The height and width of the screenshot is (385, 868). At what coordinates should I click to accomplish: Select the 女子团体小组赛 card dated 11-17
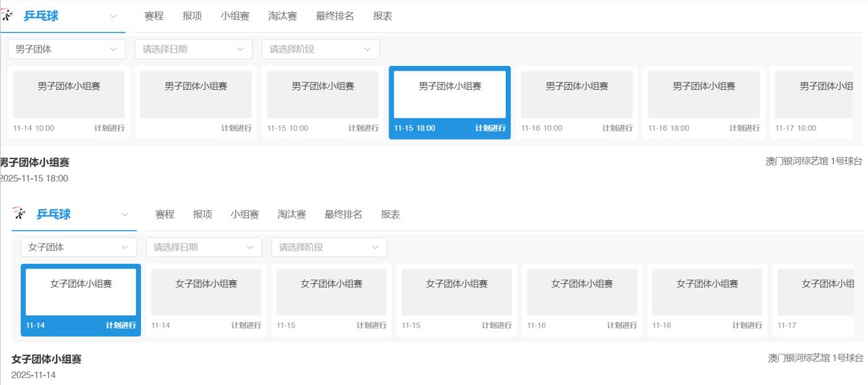(814, 300)
